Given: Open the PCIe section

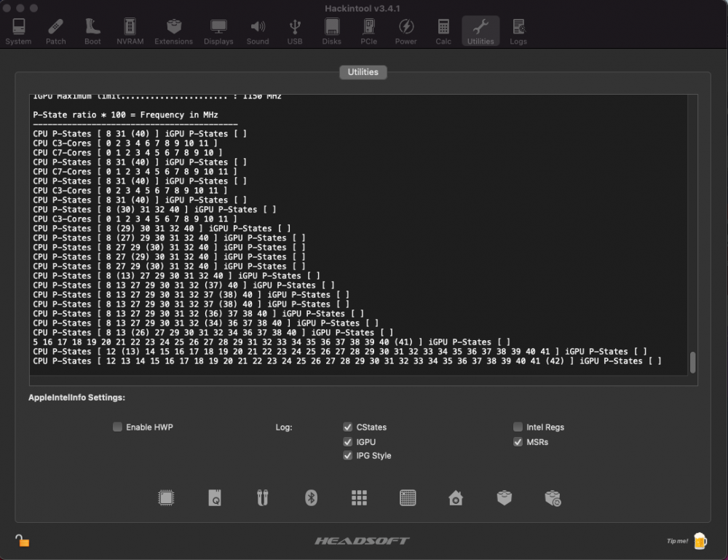Looking at the screenshot, I should [368, 31].
